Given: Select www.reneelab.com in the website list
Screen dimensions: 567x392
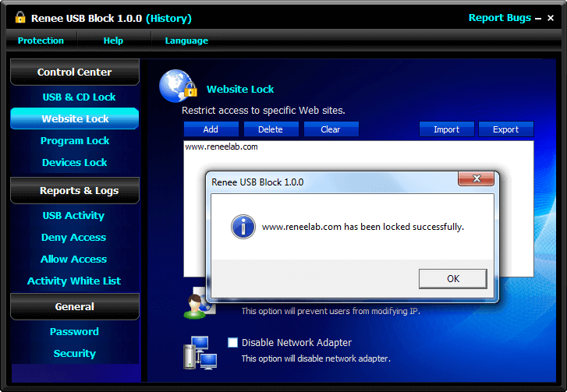Looking at the screenshot, I should (221, 147).
